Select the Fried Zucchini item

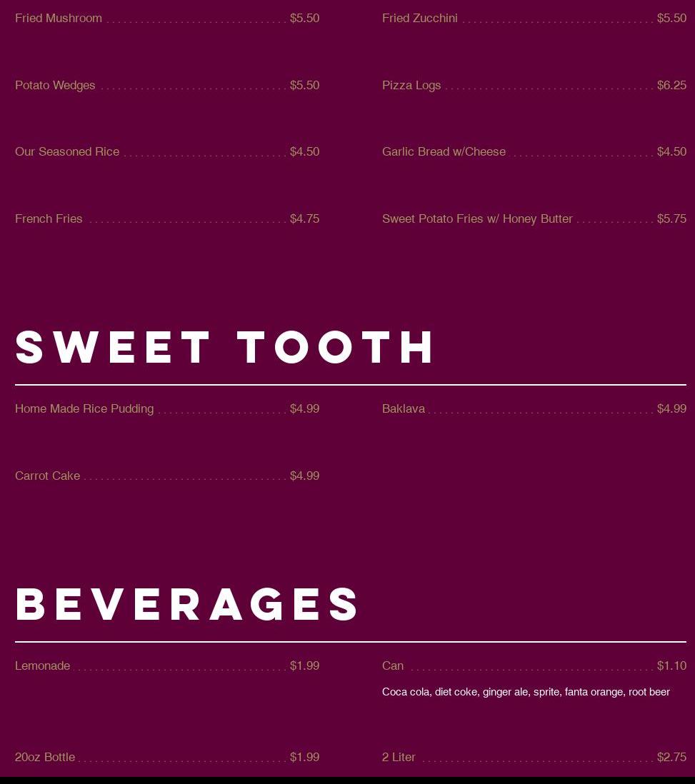tap(420, 19)
